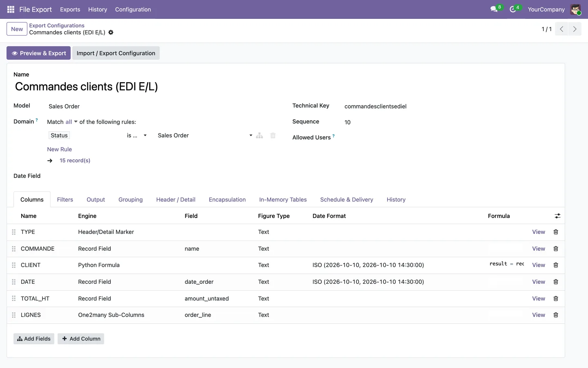Screen dimensions: 588x368
Task: Switch to the Filters tab
Action: 65,200
